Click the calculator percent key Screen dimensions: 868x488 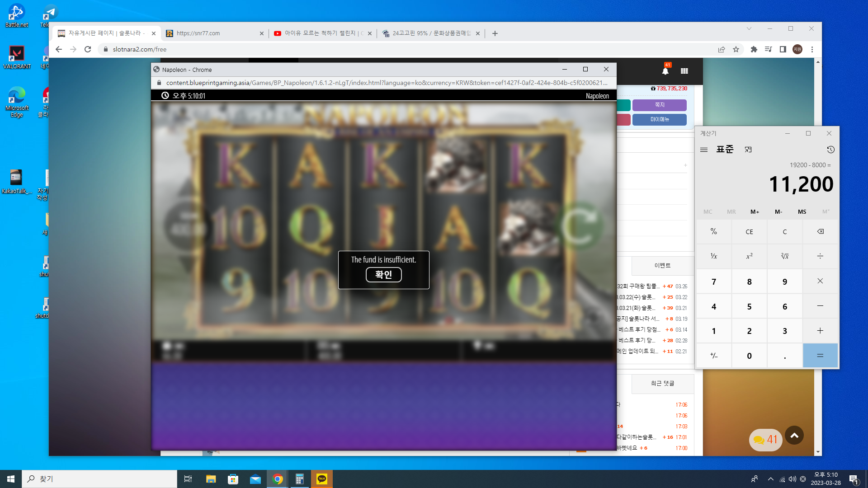(x=714, y=232)
